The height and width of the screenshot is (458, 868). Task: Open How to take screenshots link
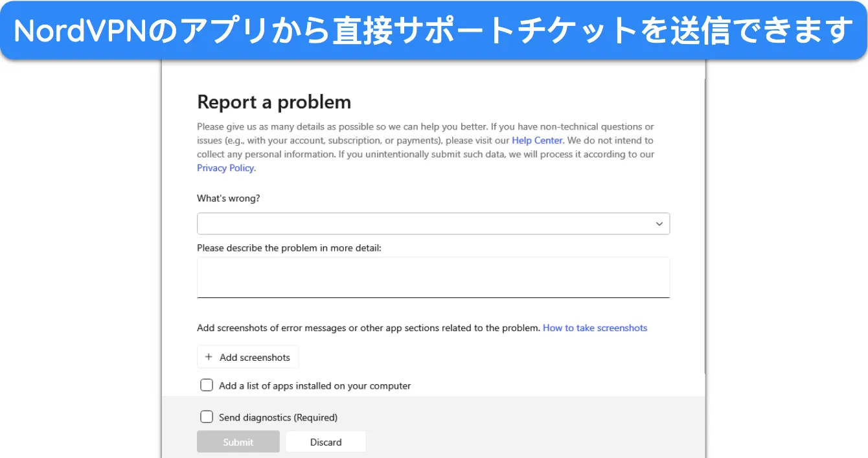[x=595, y=328]
